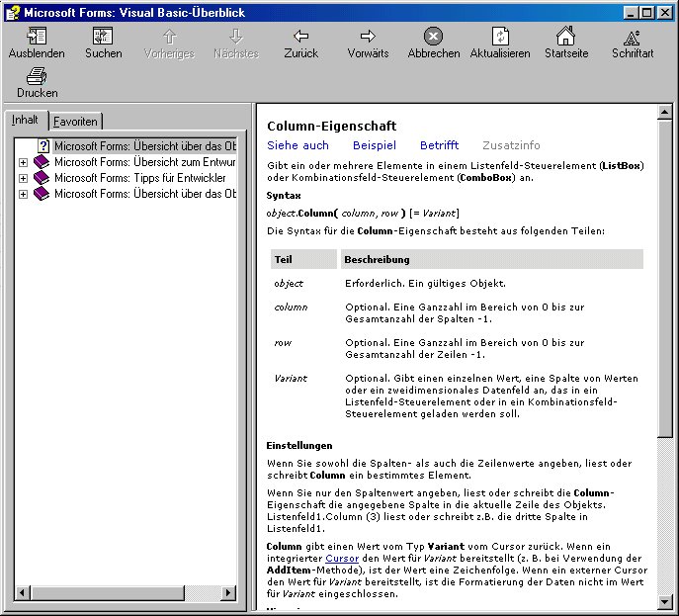The height and width of the screenshot is (616, 679).
Task: Click the greyed-out Nächstes arrow
Action: pyautogui.click(x=236, y=37)
